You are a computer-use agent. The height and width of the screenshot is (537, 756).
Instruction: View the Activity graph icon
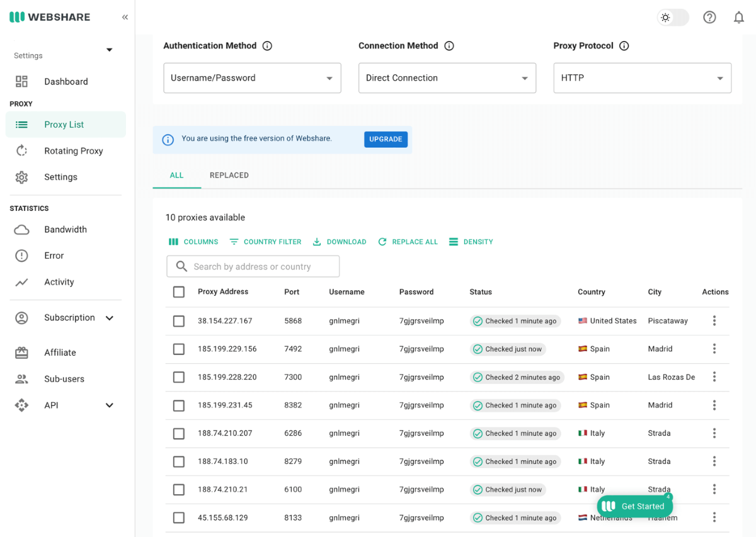21,282
